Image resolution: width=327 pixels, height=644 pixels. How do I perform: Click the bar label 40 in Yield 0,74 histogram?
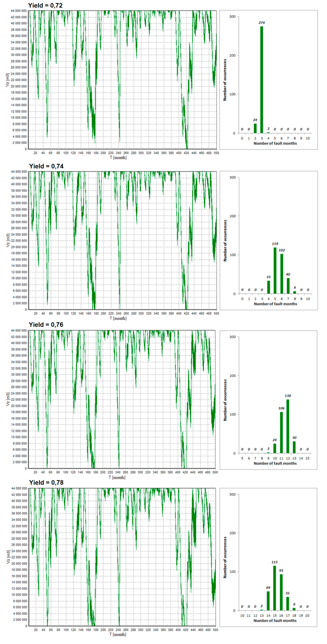[x=288, y=274]
